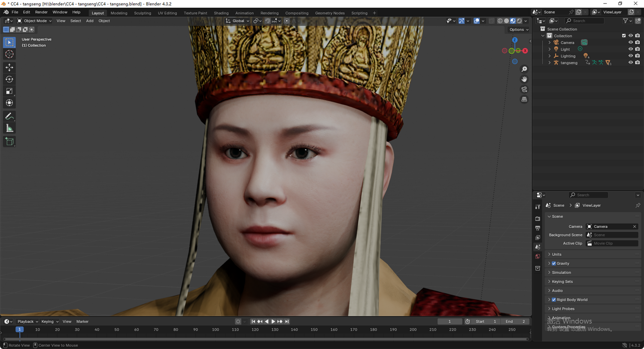Hide the Light object in viewport
Viewport: 644px width, 349px height.
click(x=631, y=49)
